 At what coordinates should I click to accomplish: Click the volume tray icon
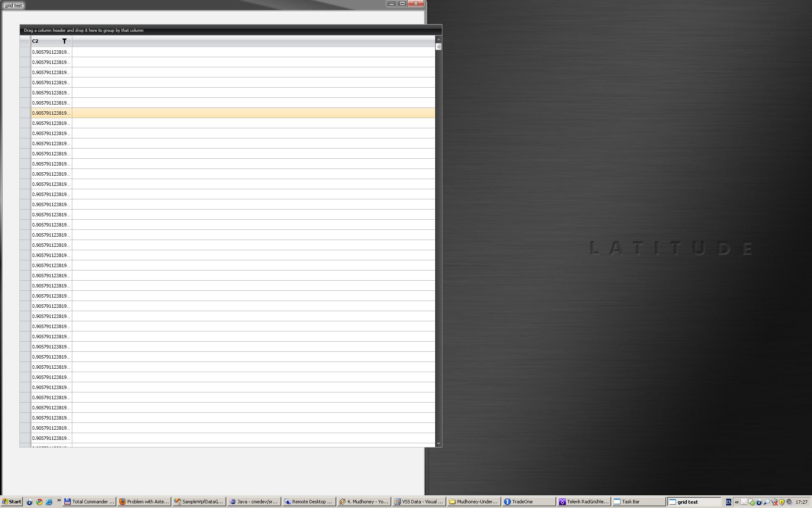click(x=789, y=502)
